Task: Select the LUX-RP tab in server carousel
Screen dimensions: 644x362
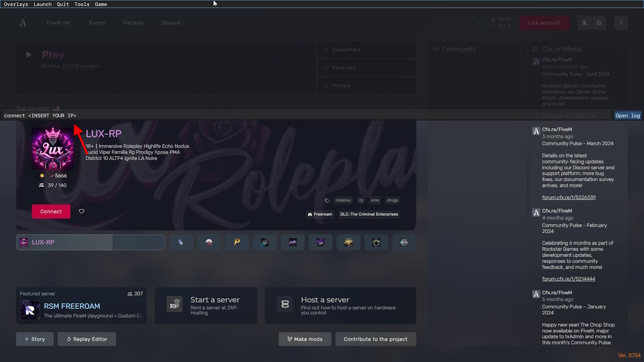Action: 91,242
